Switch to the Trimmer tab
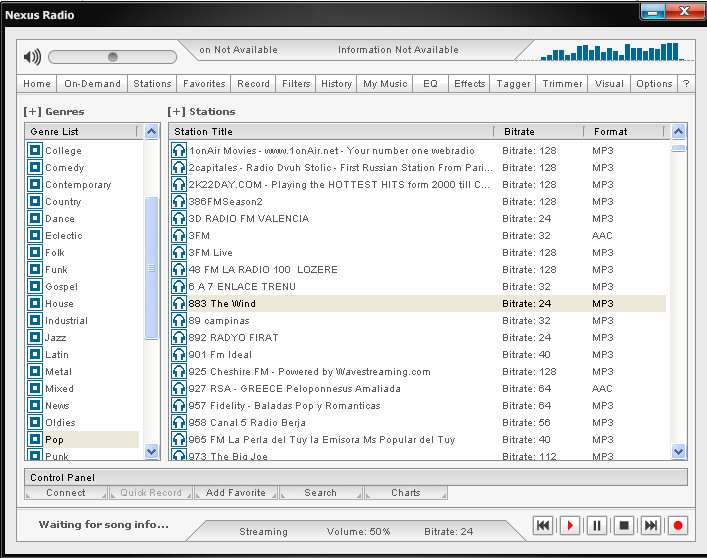This screenshot has width=707, height=558. click(x=562, y=84)
